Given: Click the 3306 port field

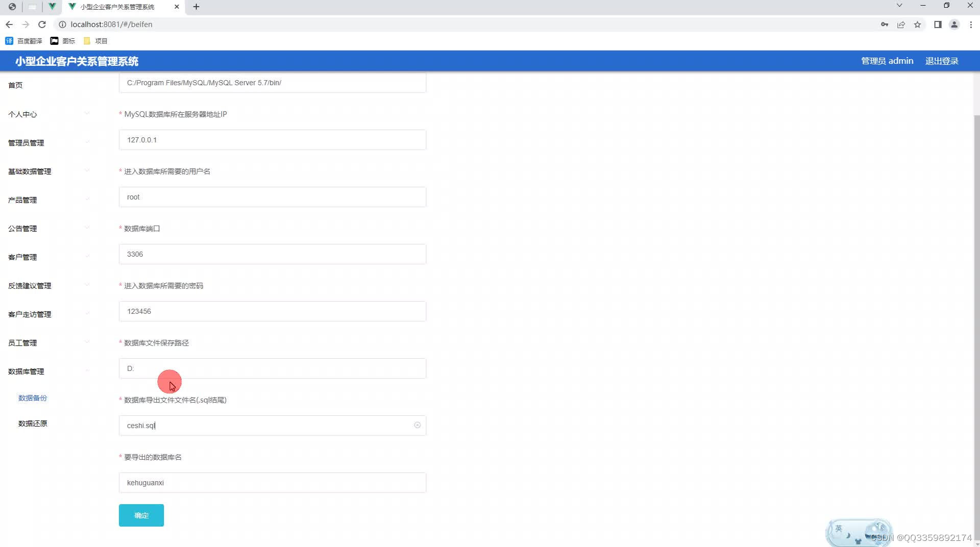Looking at the screenshot, I should pos(273,254).
